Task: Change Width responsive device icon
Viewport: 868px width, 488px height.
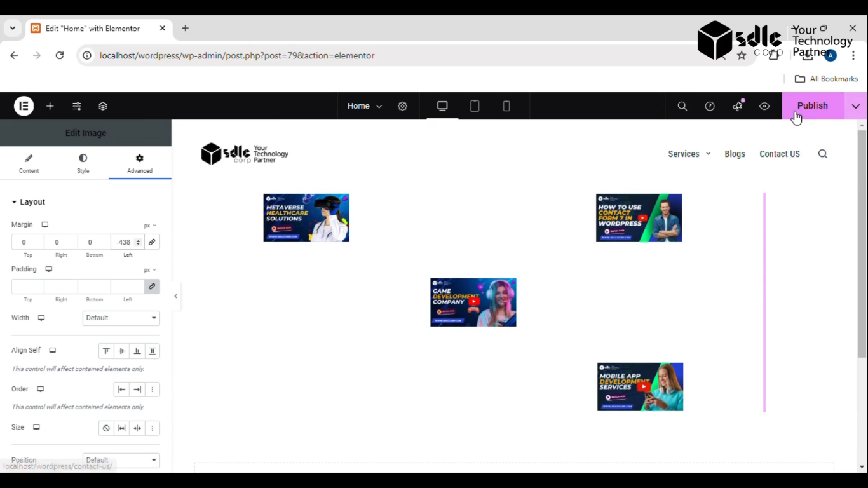Action: click(x=41, y=318)
